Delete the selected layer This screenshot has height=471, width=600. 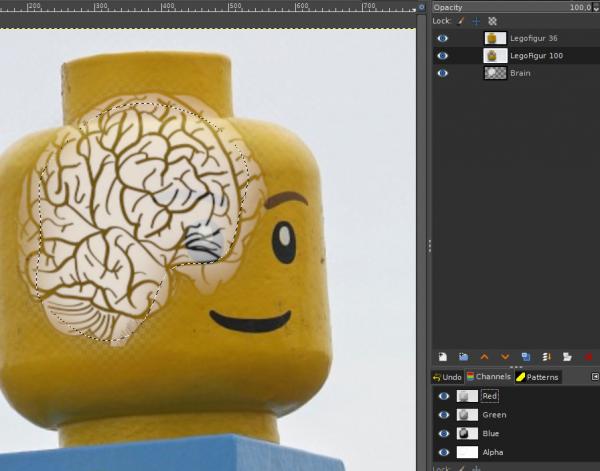[x=588, y=357]
